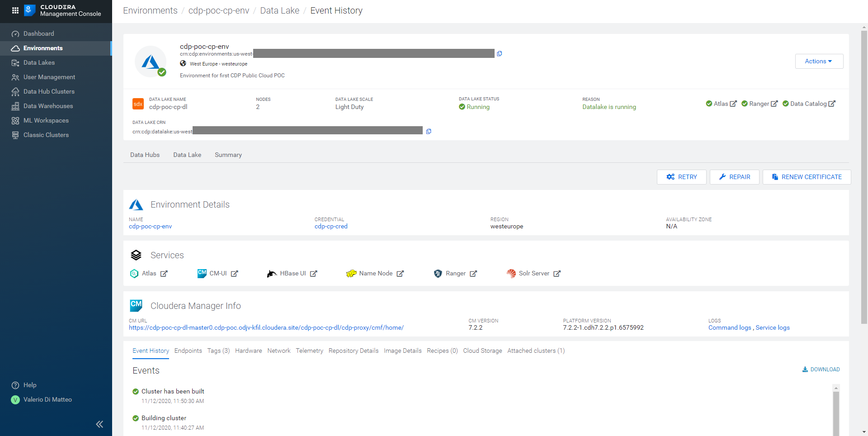
Task: Copy the data lake CRN
Action: (429, 131)
